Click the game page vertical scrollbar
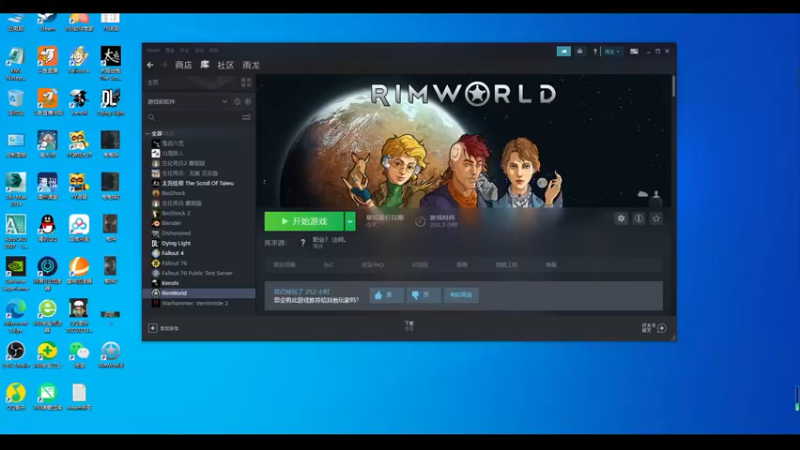 coord(673,86)
